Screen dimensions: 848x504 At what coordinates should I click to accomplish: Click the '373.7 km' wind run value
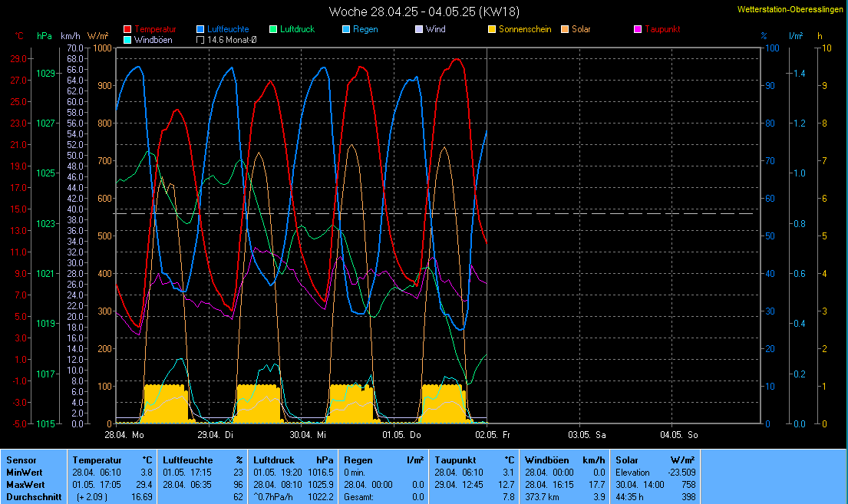[542, 497]
